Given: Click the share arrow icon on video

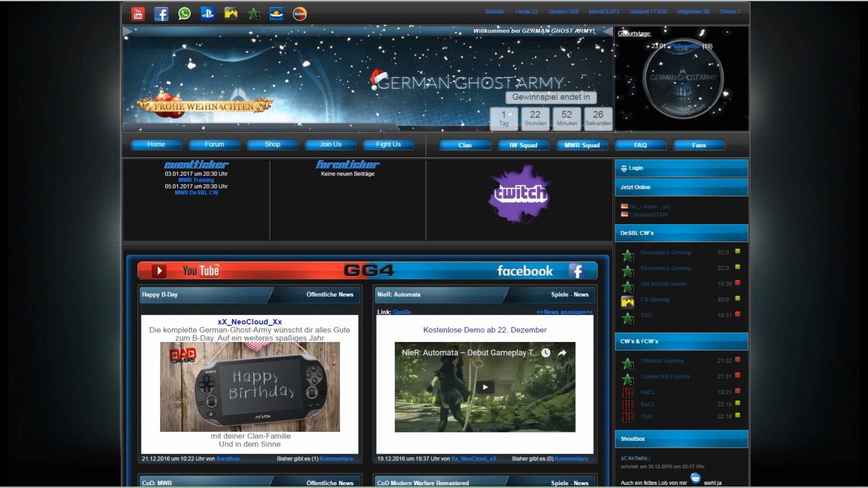Looking at the screenshot, I should click(x=562, y=353).
